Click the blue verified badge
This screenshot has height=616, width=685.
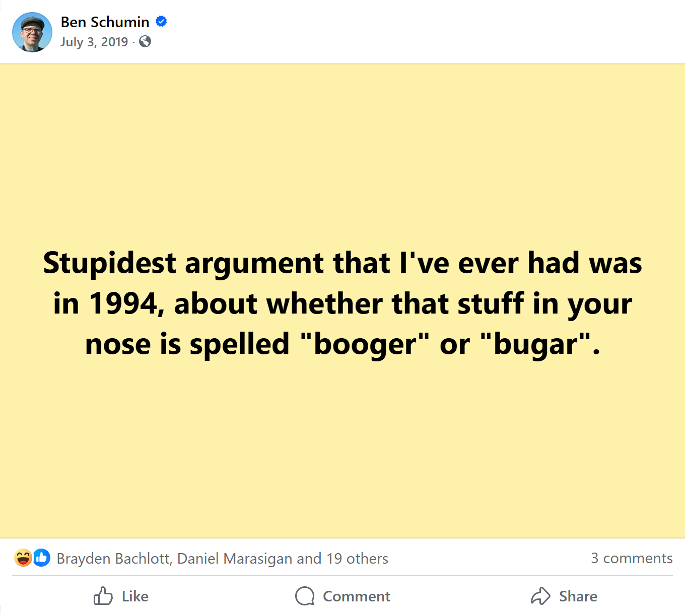[161, 22]
